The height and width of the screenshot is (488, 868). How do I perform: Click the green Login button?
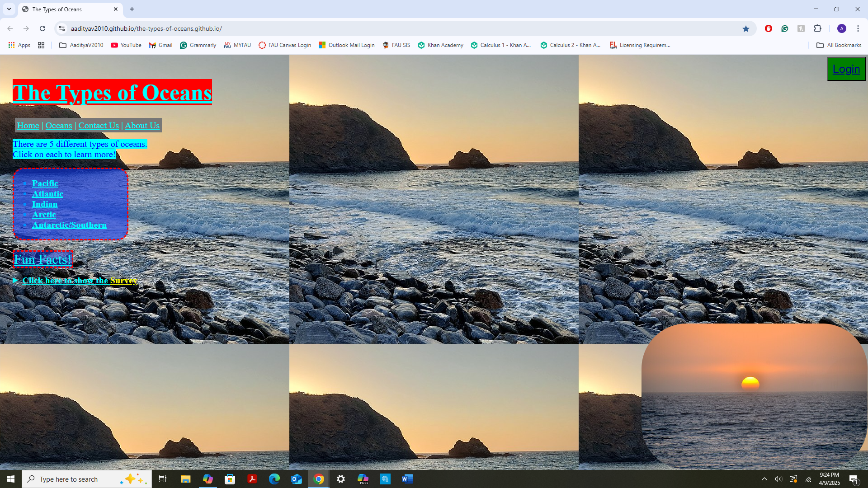(x=846, y=69)
